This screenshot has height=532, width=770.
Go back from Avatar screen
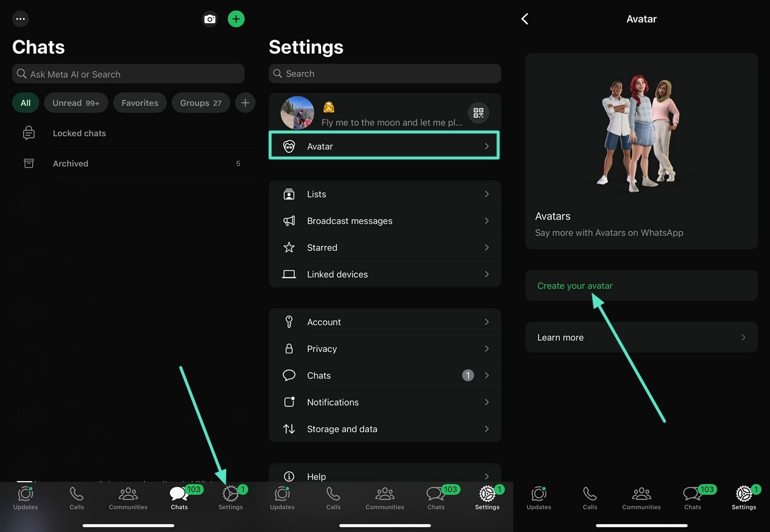click(x=525, y=19)
